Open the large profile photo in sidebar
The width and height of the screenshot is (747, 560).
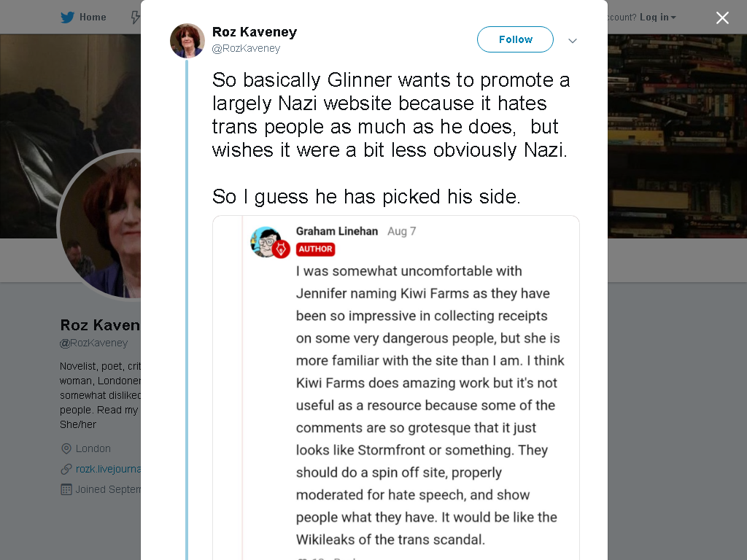(99, 225)
